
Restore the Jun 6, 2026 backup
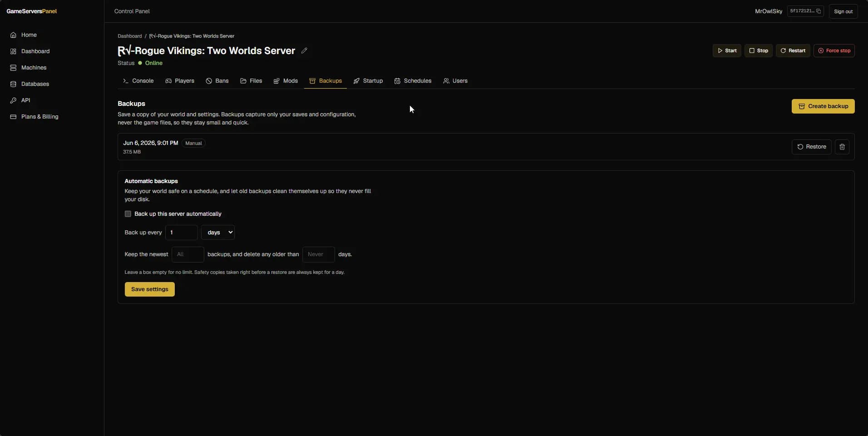(812, 147)
